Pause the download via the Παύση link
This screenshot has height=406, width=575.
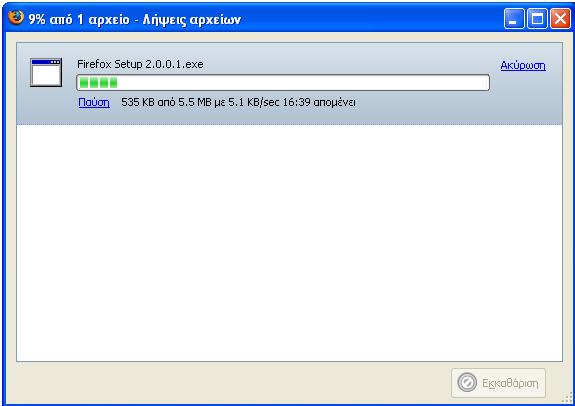(x=94, y=102)
